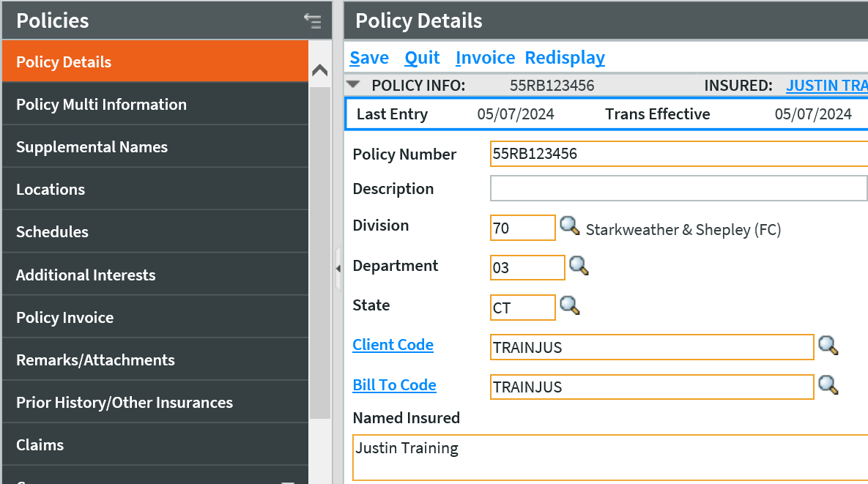Open Policy Multi Information
Screen dimensions: 868x484
[x=155, y=104]
